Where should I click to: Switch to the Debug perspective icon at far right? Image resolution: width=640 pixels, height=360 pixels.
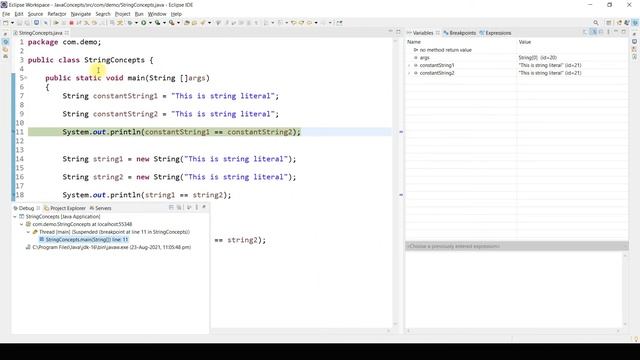point(635,23)
